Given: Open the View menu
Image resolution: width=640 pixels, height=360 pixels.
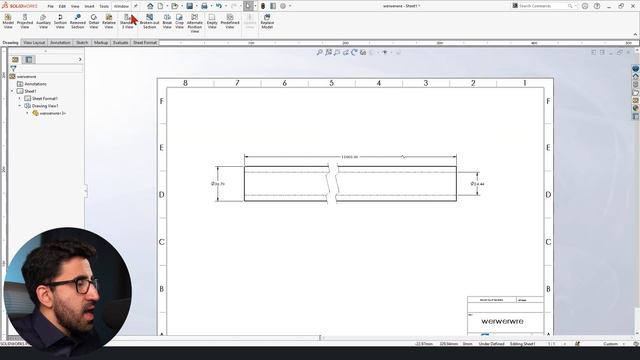Looking at the screenshot, I should pyautogui.click(x=75, y=6).
